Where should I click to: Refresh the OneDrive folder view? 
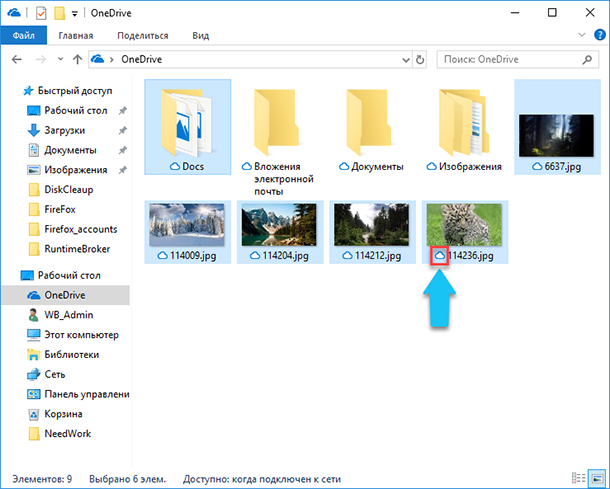click(x=420, y=60)
